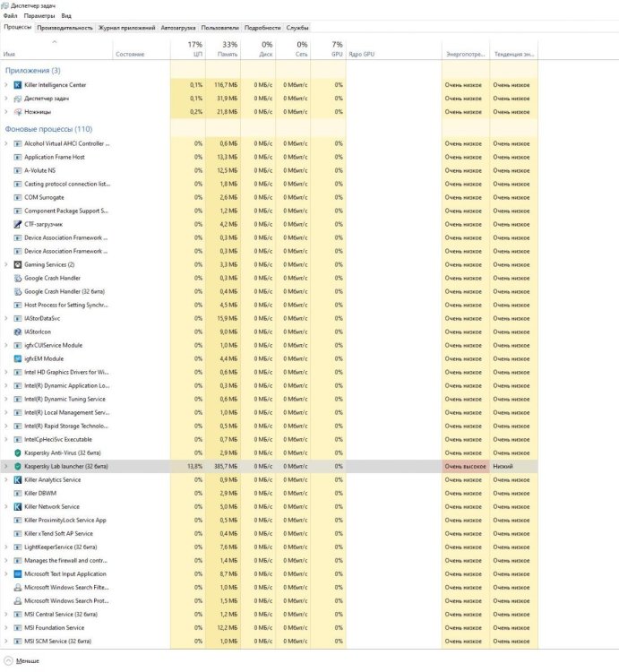Open the Вид menu
This screenshot has width=619, height=672.
tap(66, 16)
